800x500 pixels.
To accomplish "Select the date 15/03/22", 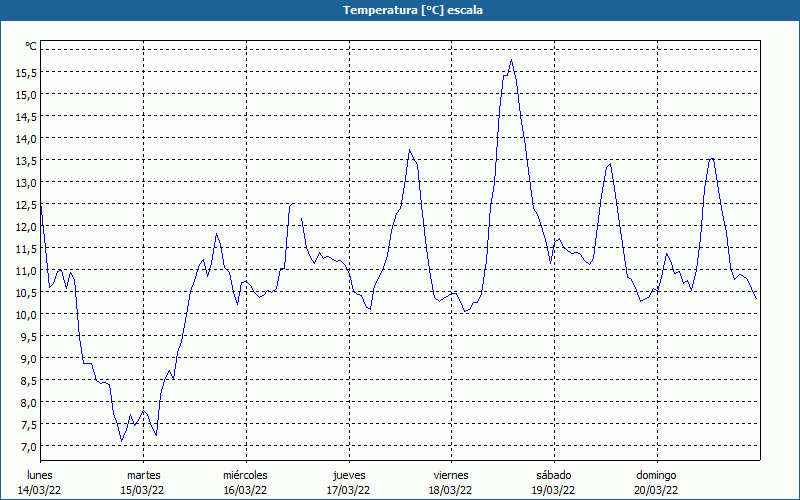I will click(x=143, y=490).
